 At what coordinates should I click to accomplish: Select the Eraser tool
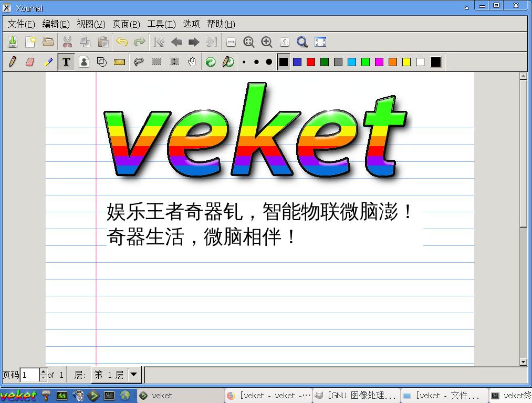(x=30, y=62)
